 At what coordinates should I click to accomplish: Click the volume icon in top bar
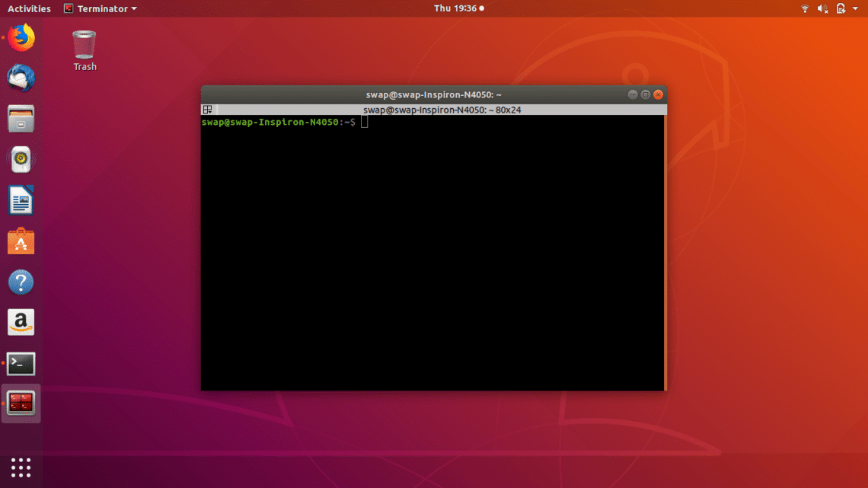coord(823,8)
